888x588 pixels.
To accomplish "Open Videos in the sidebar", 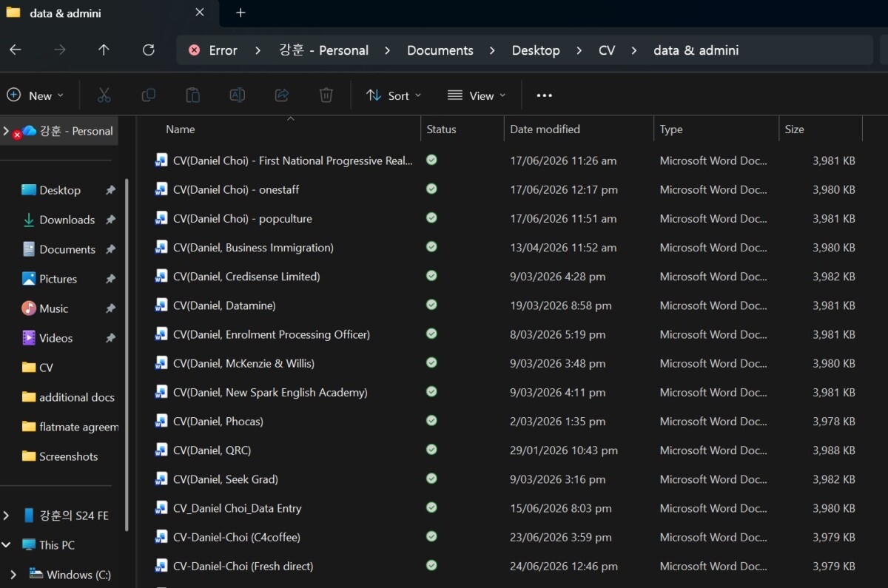I will coord(55,338).
